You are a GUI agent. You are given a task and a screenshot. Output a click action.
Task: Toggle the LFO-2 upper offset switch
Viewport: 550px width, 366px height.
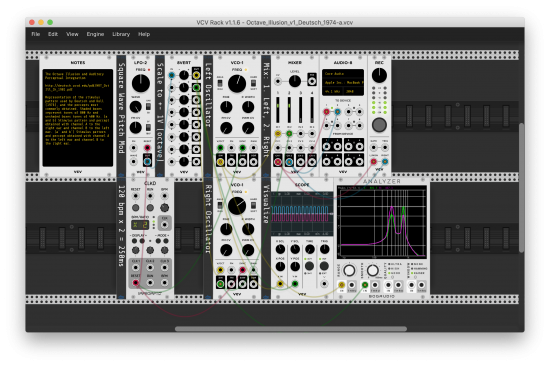(148, 106)
